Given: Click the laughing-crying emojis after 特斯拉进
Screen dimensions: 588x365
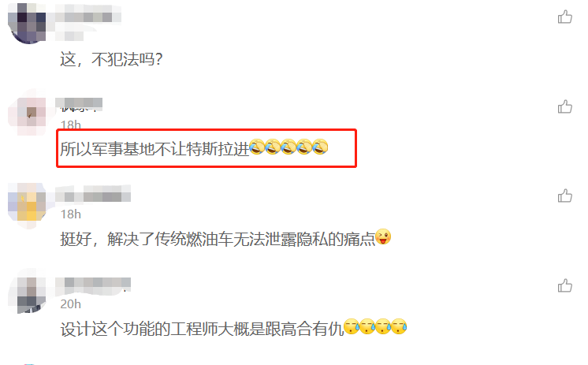Looking at the screenshot, I should click(x=288, y=147).
